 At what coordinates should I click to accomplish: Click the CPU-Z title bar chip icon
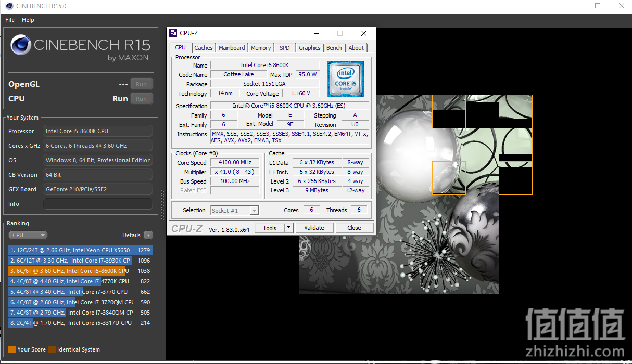coord(173,33)
